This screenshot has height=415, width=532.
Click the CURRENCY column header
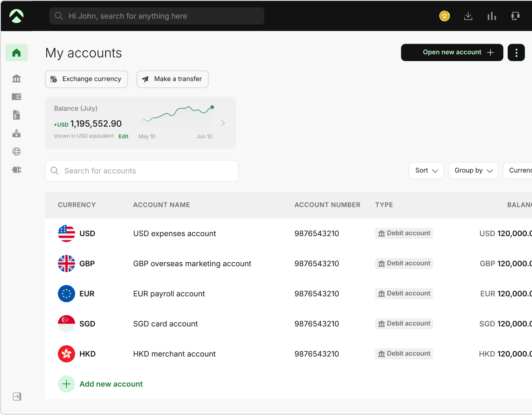click(77, 205)
